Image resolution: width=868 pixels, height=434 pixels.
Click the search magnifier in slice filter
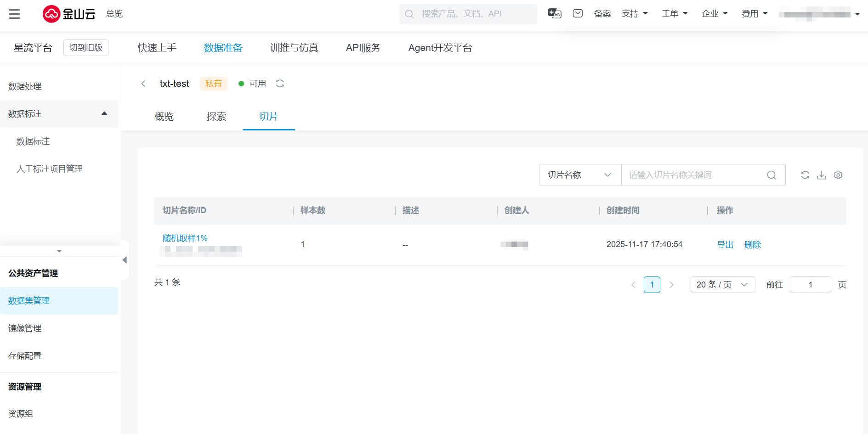coord(772,175)
